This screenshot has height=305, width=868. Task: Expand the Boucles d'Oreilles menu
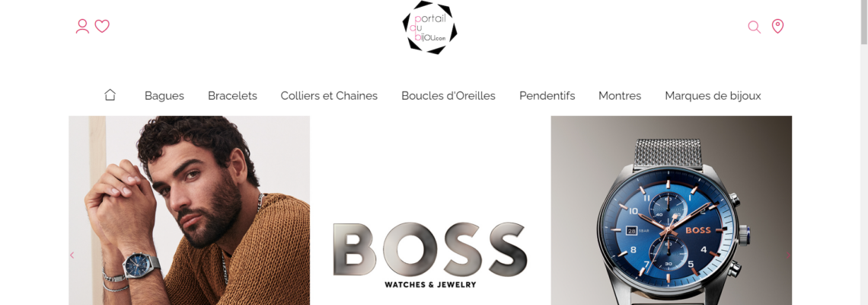448,96
